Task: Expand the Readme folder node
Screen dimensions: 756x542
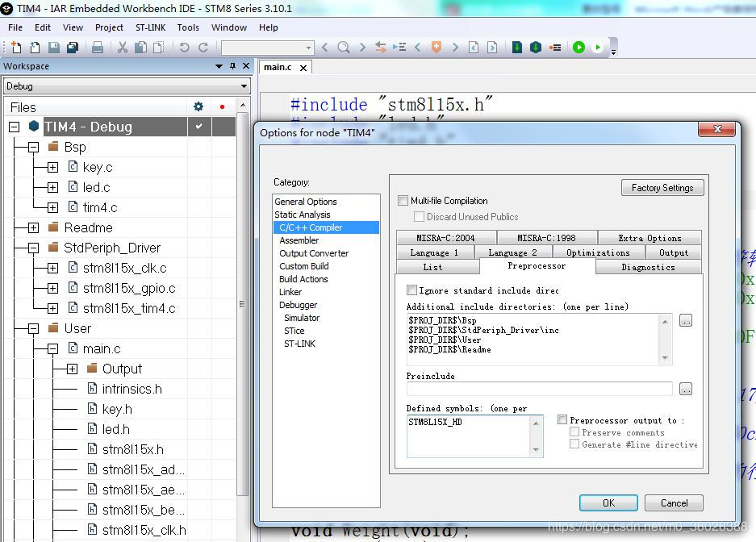Action: (33, 228)
